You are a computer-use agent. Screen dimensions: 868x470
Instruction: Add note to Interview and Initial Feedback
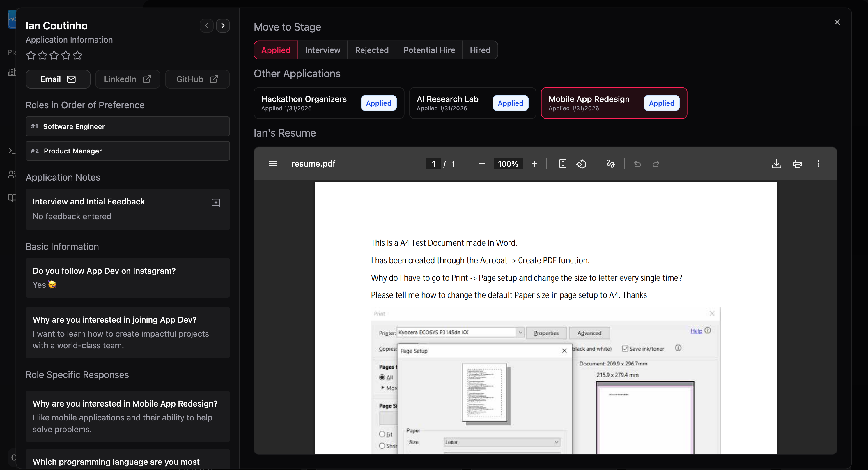(x=216, y=202)
